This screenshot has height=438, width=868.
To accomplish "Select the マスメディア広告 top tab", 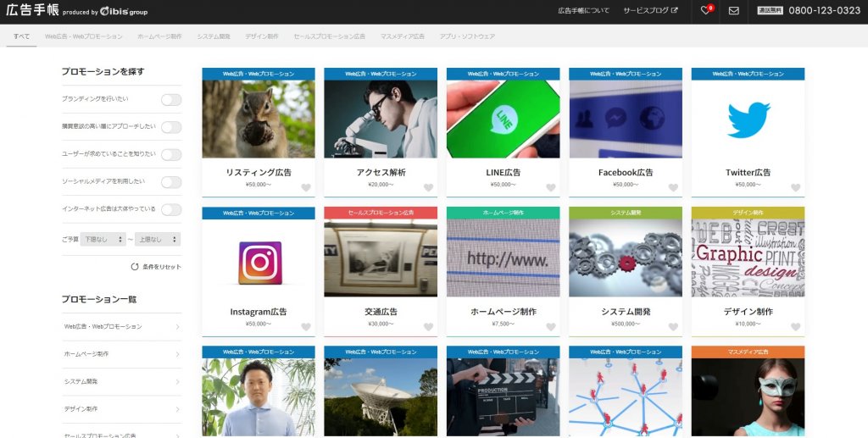I will [x=403, y=36].
